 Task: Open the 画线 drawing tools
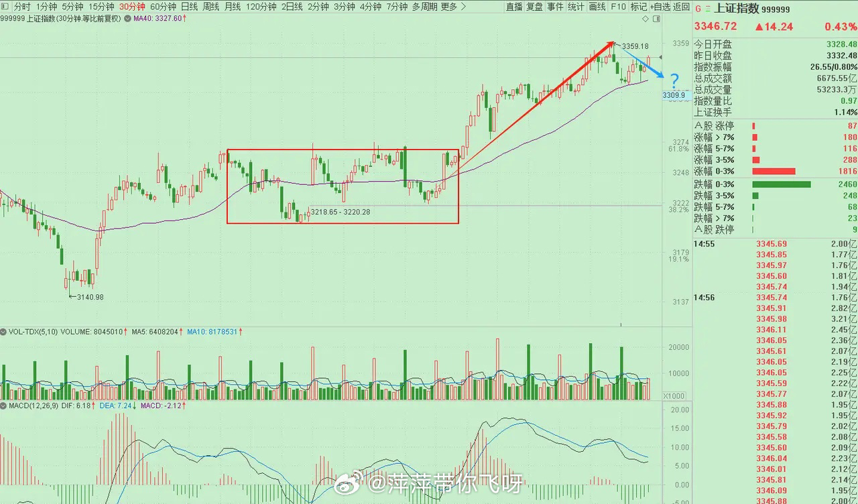coord(597,7)
